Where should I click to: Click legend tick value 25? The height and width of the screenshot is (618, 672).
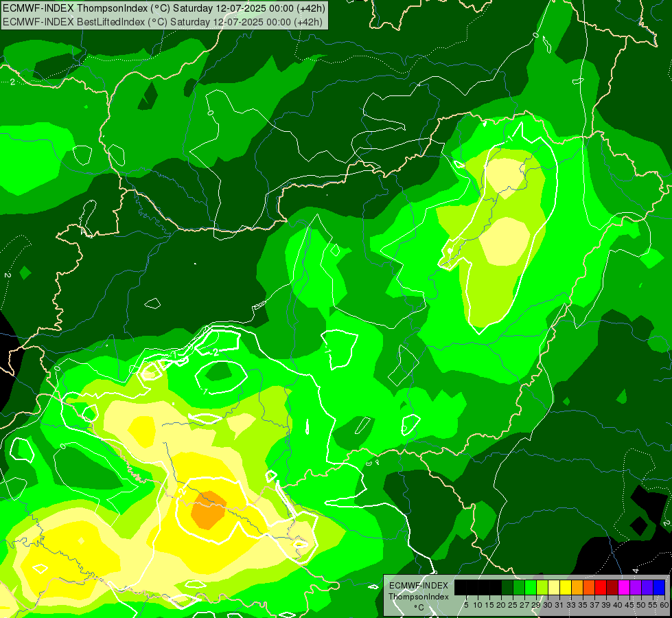tap(513, 605)
